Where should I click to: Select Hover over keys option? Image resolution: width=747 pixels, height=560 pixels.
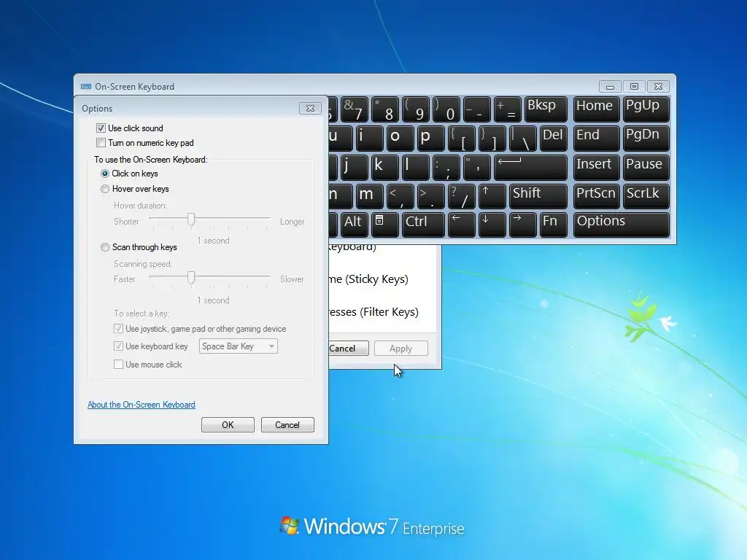(x=105, y=189)
